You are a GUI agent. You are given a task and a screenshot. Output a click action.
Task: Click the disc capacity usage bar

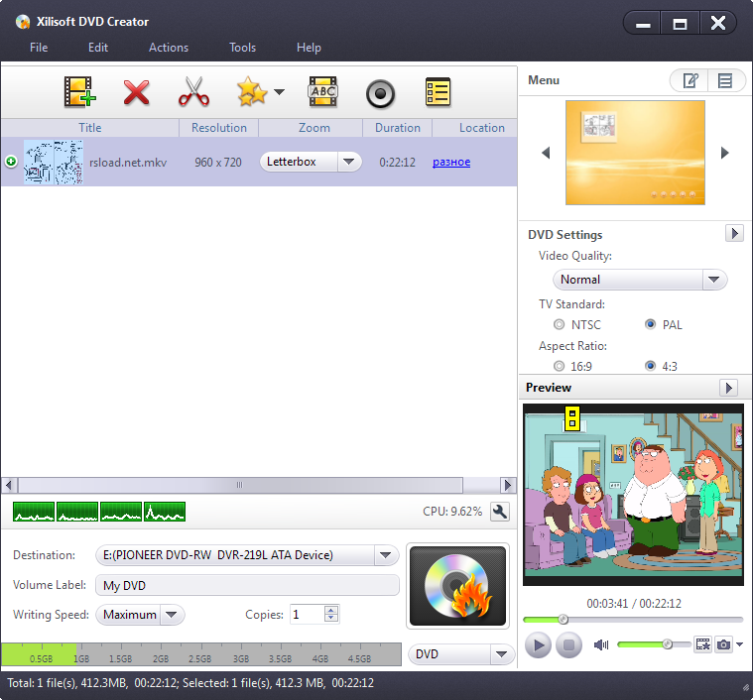click(201, 654)
